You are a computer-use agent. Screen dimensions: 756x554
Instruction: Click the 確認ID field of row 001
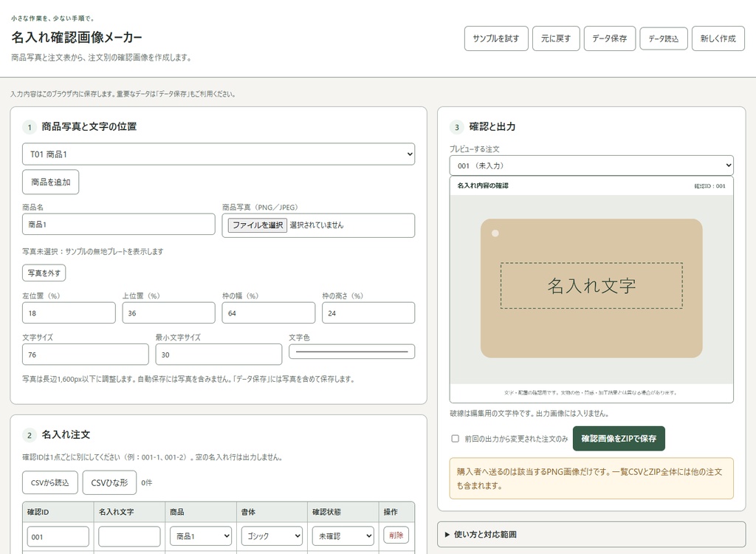click(58, 536)
